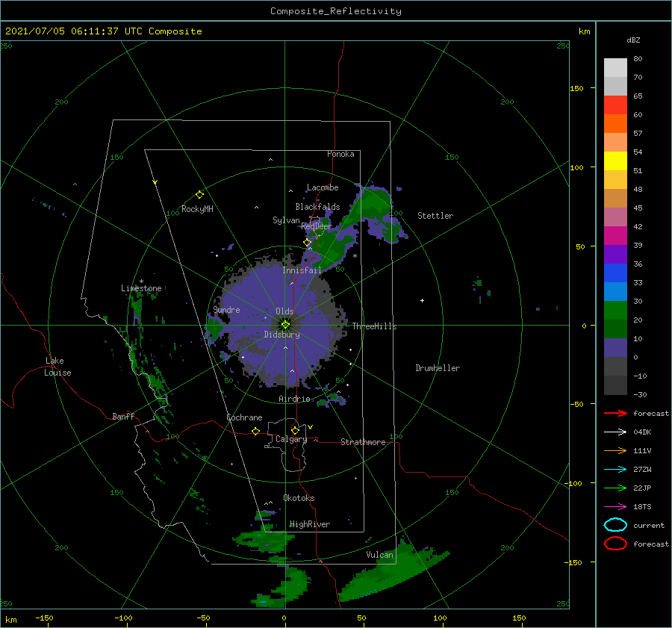The width and height of the screenshot is (672, 628).
Task: Select the orange 111V arrow legend icon
Action: click(615, 450)
